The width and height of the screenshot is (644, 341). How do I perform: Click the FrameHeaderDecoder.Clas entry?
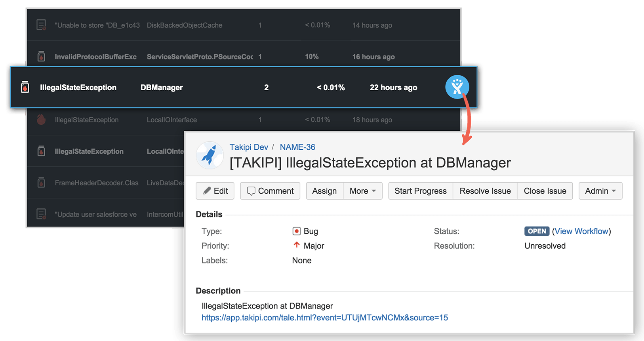97,183
